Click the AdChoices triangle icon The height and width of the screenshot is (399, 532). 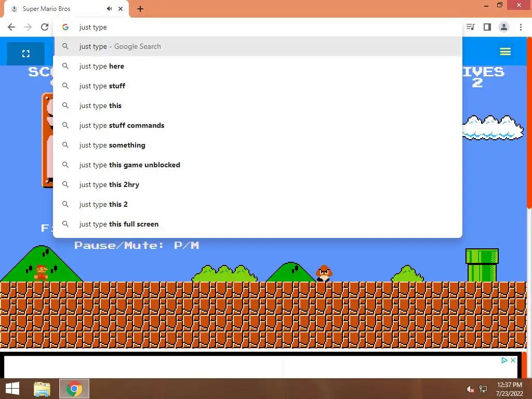point(504,361)
